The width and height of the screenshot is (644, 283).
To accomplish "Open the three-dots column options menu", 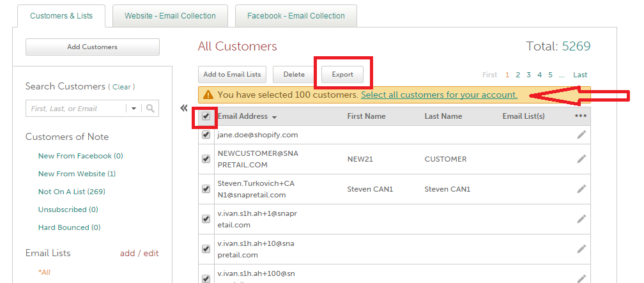I will pos(580,116).
